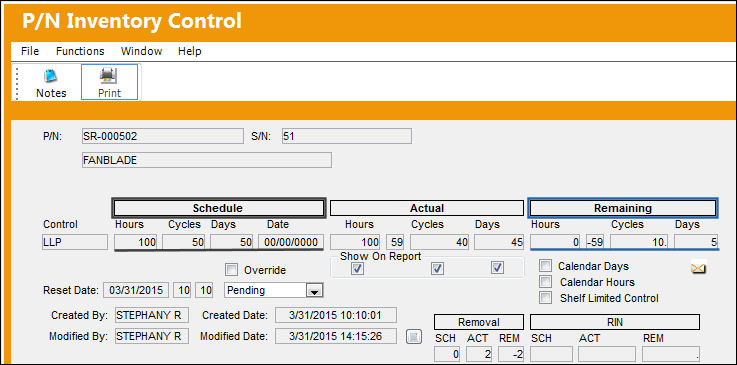Click the envelope email icon
This screenshot has height=365, width=737.
[698, 268]
